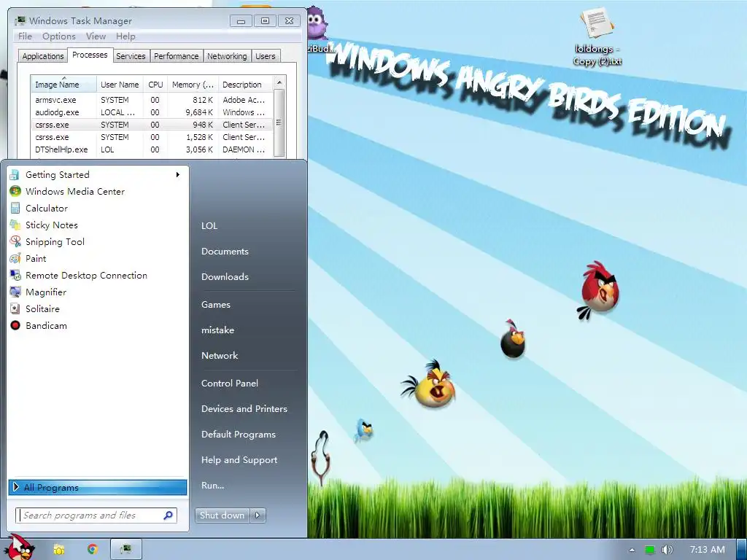Sort processes by Description column
This screenshot has width=747, height=560.
(245, 85)
